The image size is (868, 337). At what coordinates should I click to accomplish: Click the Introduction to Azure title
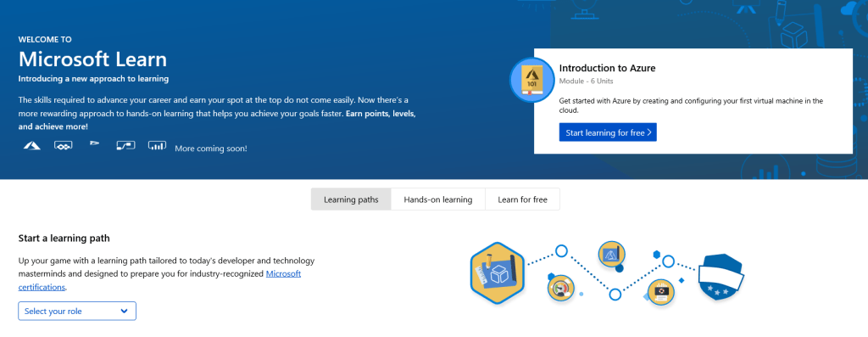pyautogui.click(x=607, y=68)
